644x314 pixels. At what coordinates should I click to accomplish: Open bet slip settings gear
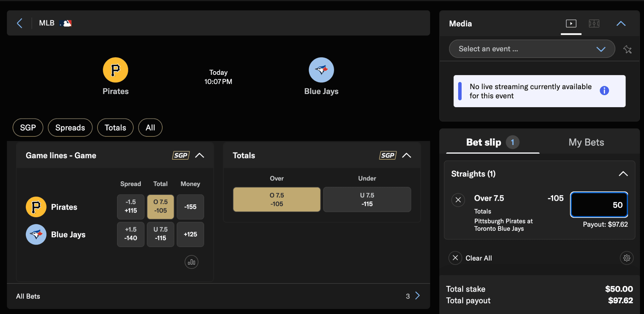point(627,258)
